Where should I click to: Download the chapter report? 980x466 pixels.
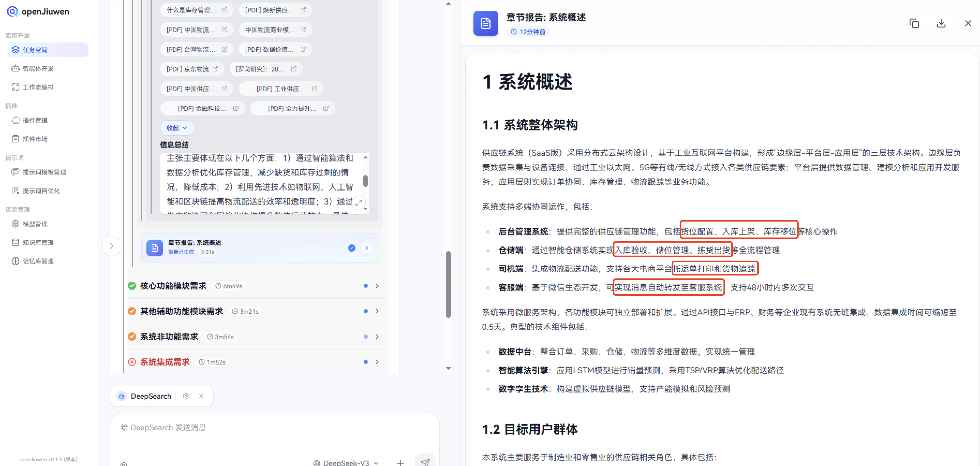[x=941, y=23]
